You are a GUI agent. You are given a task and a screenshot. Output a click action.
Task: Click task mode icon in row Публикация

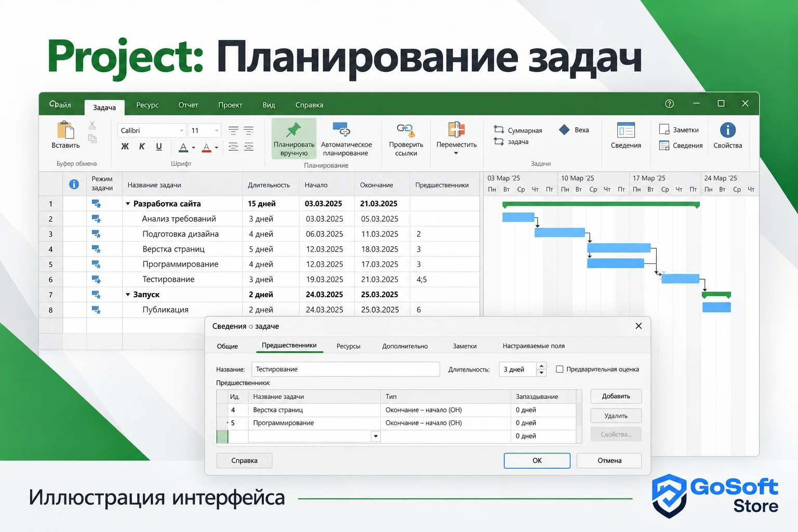pyautogui.click(x=96, y=310)
